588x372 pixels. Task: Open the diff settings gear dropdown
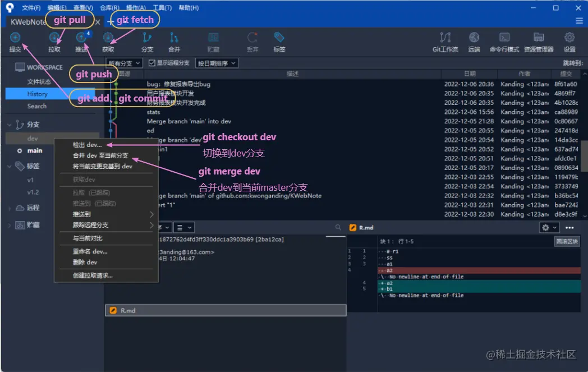[549, 228]
